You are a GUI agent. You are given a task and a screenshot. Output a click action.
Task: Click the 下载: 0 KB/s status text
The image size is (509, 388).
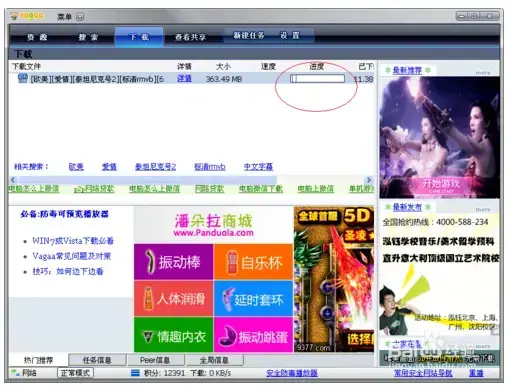211,373
